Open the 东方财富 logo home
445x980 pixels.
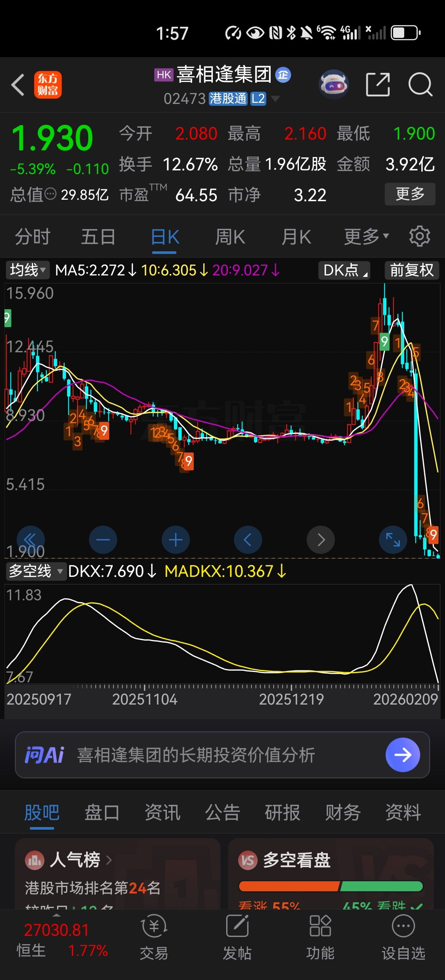point(48,85)
